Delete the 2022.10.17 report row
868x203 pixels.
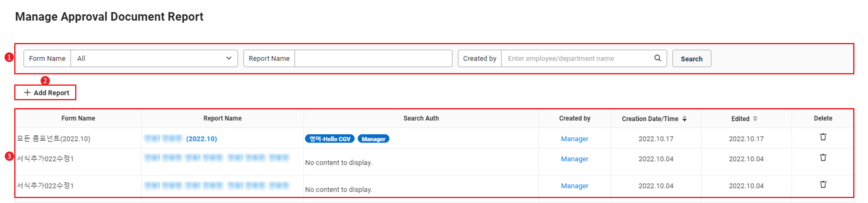coord(822,137)
